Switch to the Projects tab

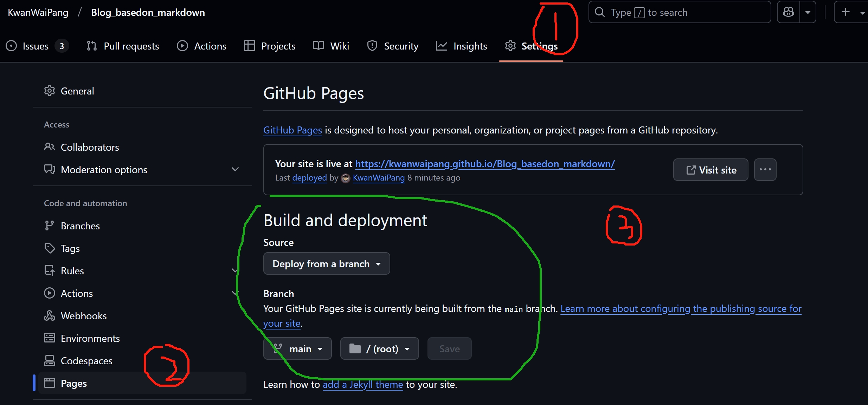(270, 46)
